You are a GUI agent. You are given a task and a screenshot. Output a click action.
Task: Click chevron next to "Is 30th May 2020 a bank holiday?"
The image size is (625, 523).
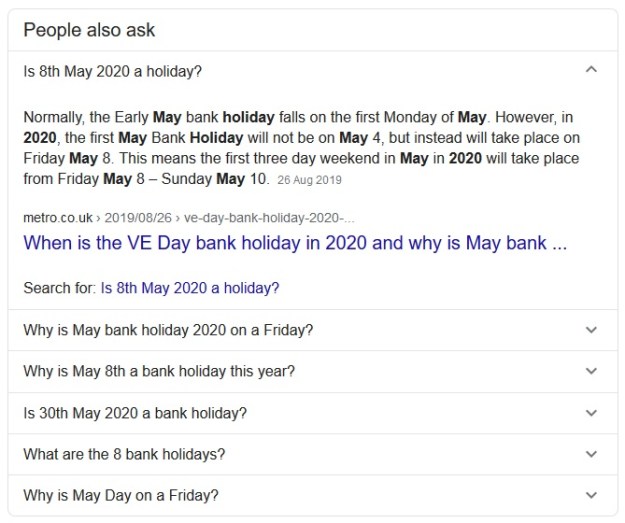(591, 413)
